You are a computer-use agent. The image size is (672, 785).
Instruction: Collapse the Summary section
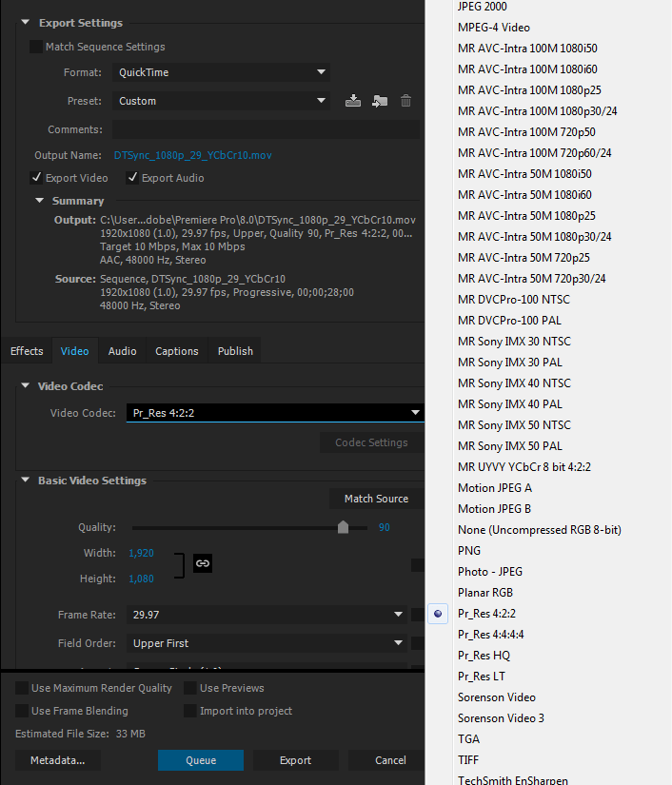tap(39, 200)
